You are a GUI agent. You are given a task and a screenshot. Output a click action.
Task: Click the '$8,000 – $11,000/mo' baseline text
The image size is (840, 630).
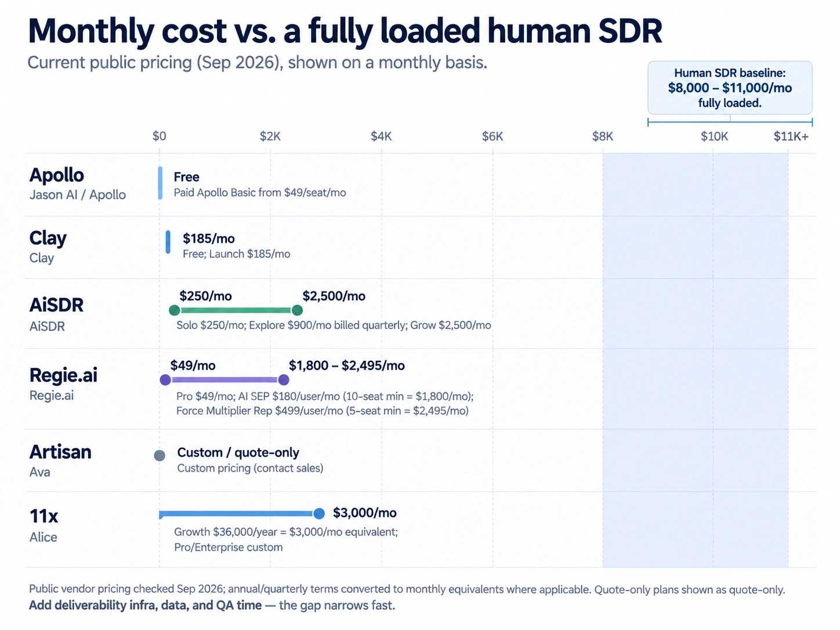pyautogui.click(x=730, y=88)
